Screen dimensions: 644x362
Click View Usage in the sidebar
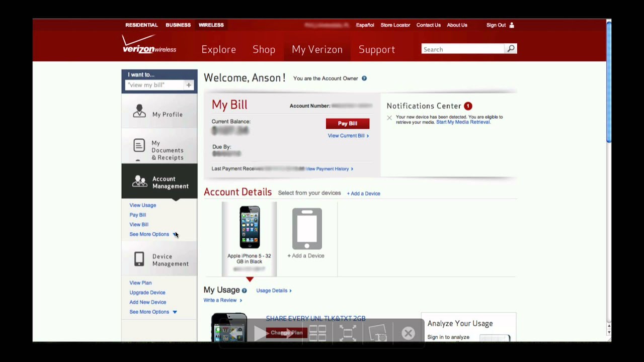click(x=142, y=205)
